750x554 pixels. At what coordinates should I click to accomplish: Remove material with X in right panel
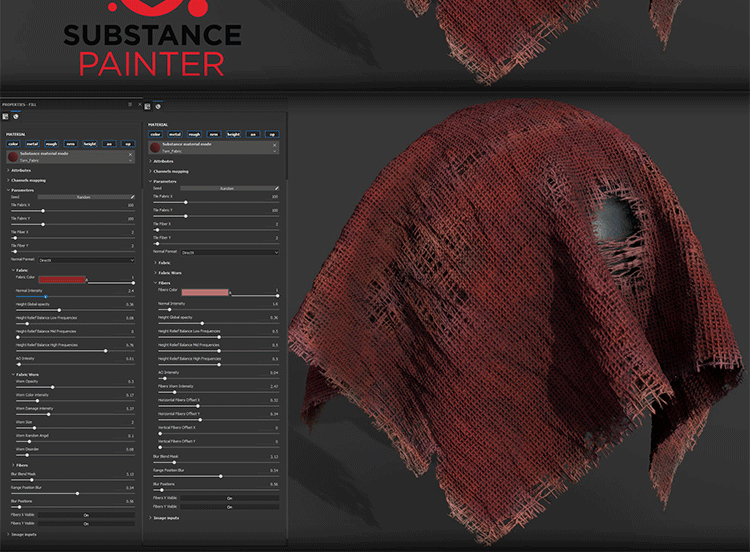pyautogui.click(x=275, y=144)
